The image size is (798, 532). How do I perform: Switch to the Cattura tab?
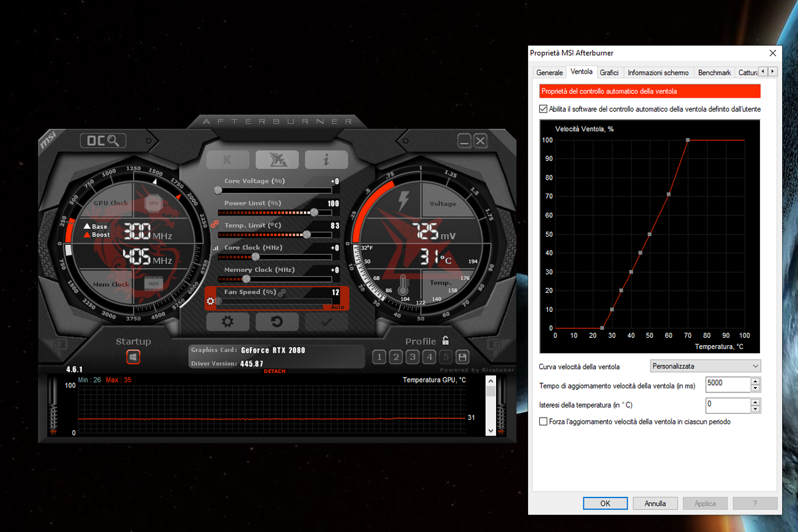747,72
